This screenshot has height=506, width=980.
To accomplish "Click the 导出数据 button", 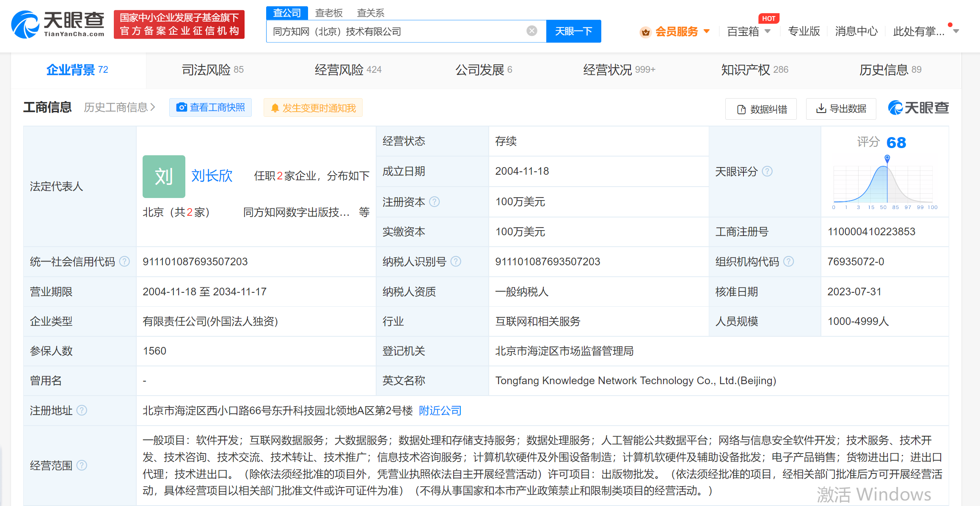I will coord(841,109).
